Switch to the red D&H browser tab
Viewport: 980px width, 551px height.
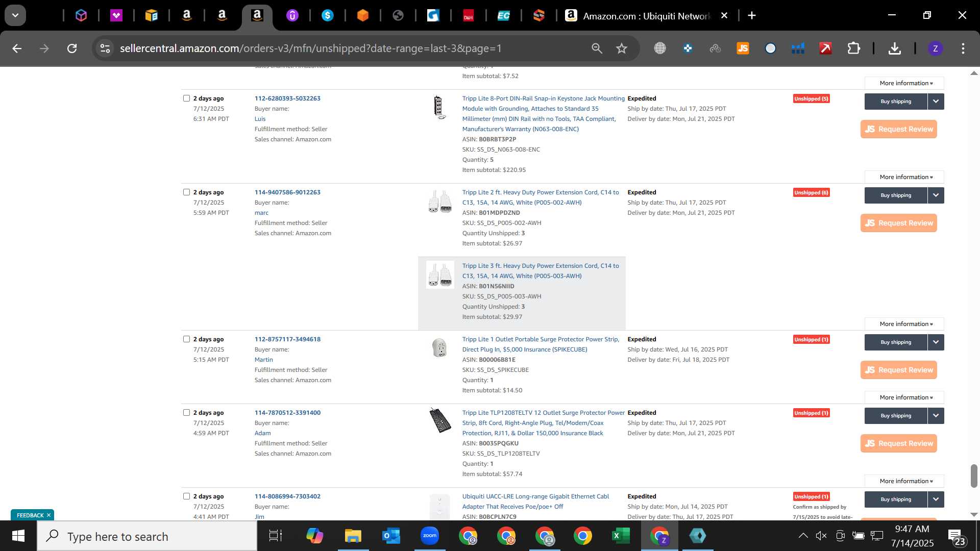tap(469, 16)
